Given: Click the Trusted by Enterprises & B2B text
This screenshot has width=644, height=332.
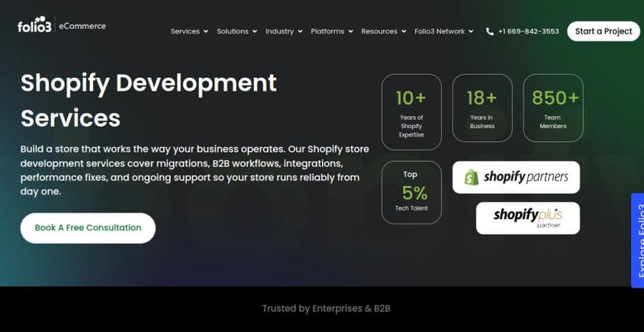Looking at the screenshot, I should point(326,308).
